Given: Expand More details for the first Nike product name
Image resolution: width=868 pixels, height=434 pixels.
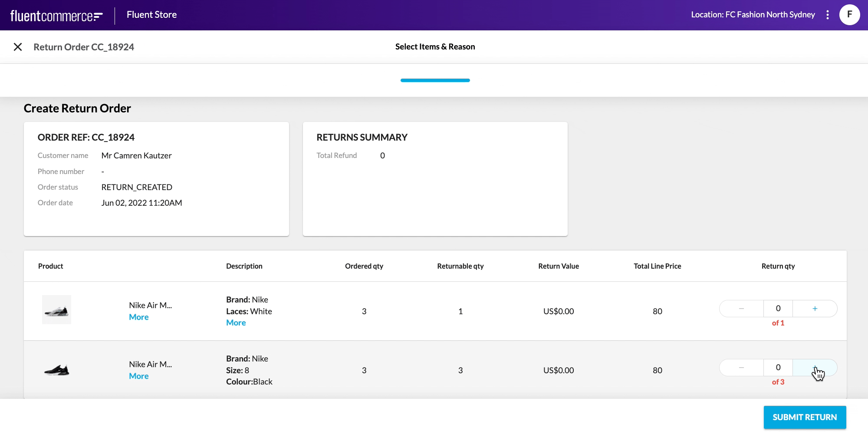Looking at the screenshot, I should [138, 317].
